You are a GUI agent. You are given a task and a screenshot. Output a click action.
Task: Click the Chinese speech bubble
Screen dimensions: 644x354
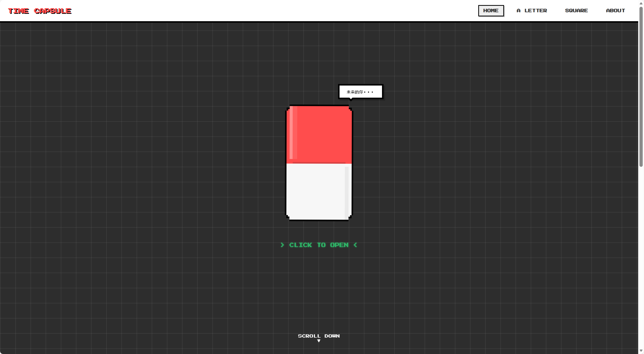point(360,92)
